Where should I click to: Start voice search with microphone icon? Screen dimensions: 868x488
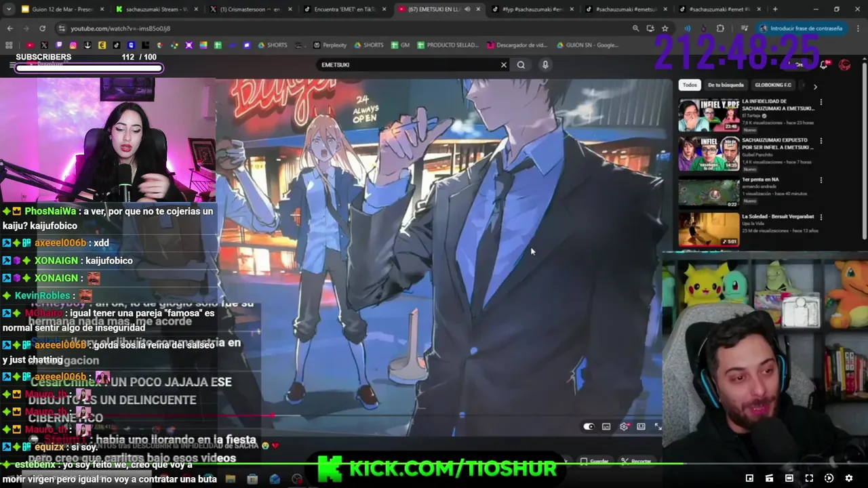(x=545, y=65)
